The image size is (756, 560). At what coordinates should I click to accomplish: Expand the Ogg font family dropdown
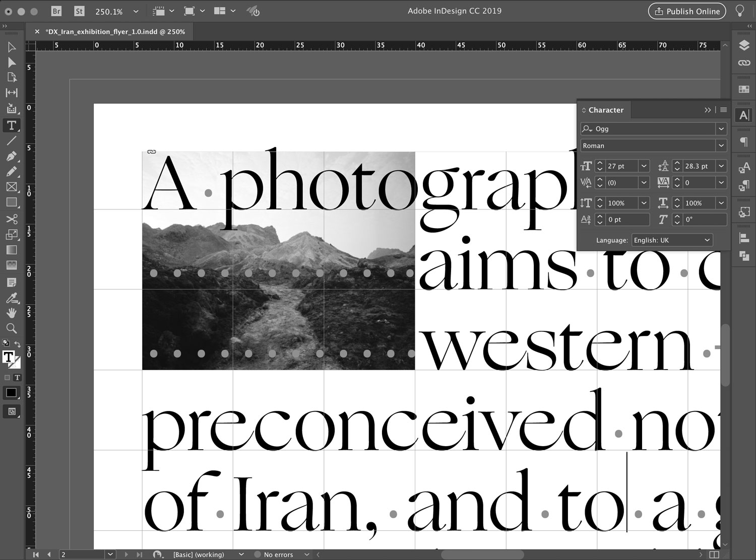pyautogui.click(x=721, y=129)
